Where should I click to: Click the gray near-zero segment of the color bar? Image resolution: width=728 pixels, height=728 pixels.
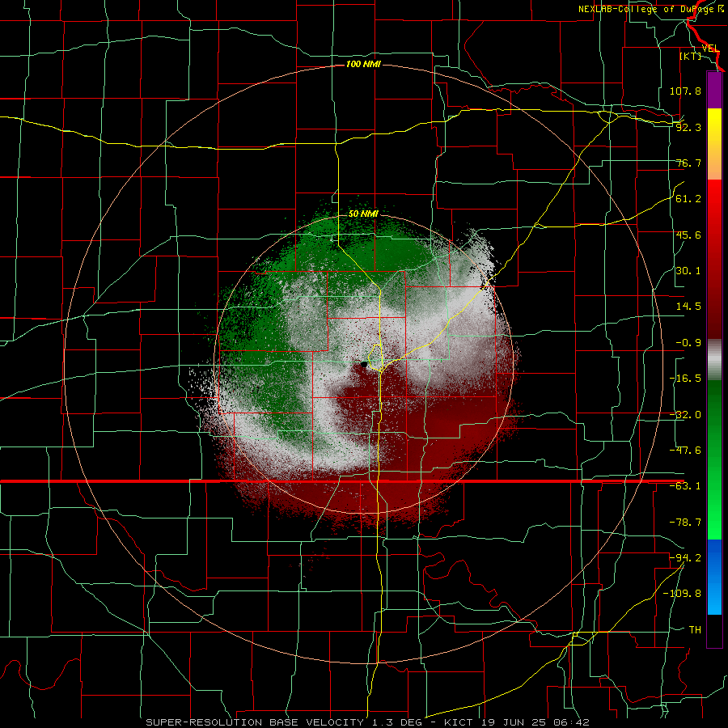[x=714, y=360]
